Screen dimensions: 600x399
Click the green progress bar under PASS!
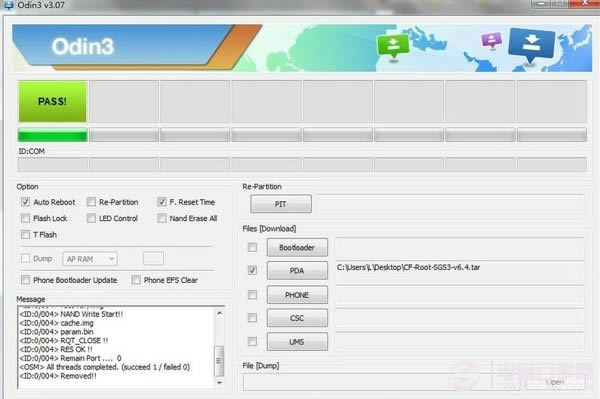pyautogui.click(x=52, y=135)
